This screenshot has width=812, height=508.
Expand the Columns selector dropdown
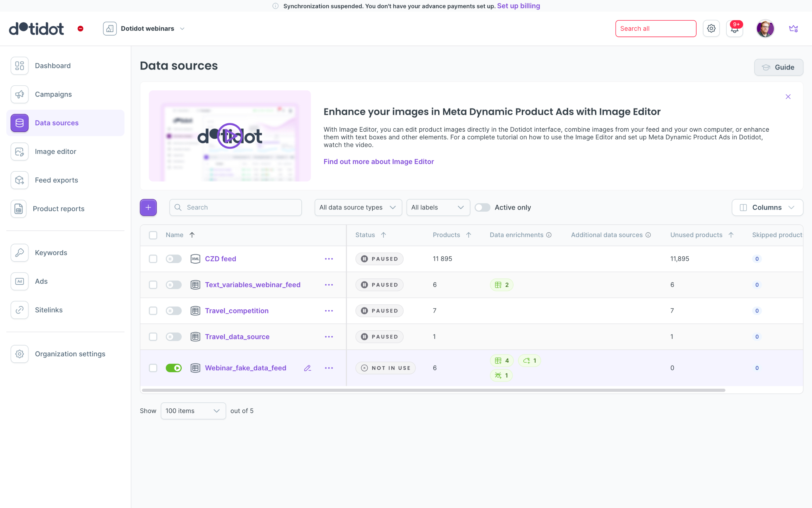[x=767, y=207]
